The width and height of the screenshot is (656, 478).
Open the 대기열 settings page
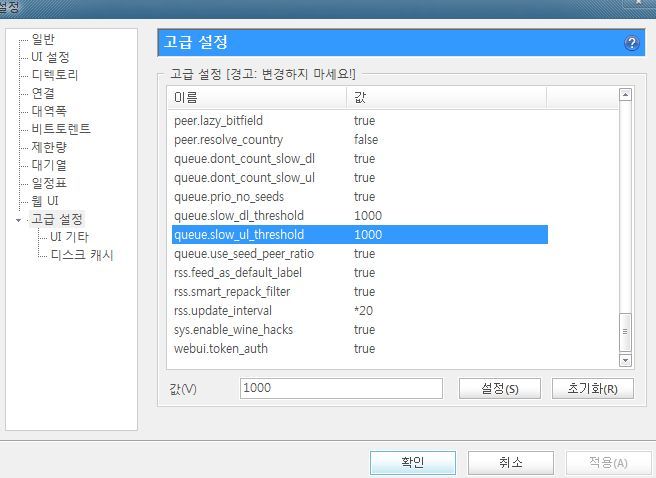click(49, 165)
